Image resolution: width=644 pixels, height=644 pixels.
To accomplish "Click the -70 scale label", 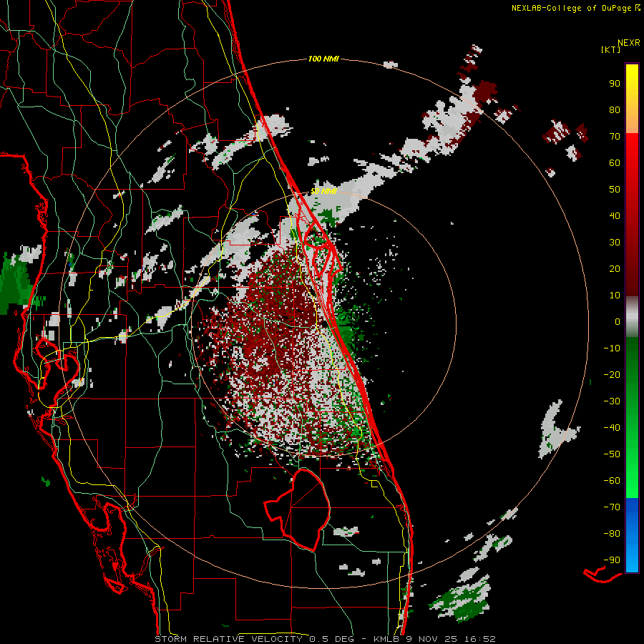I will tap(612, 507).
